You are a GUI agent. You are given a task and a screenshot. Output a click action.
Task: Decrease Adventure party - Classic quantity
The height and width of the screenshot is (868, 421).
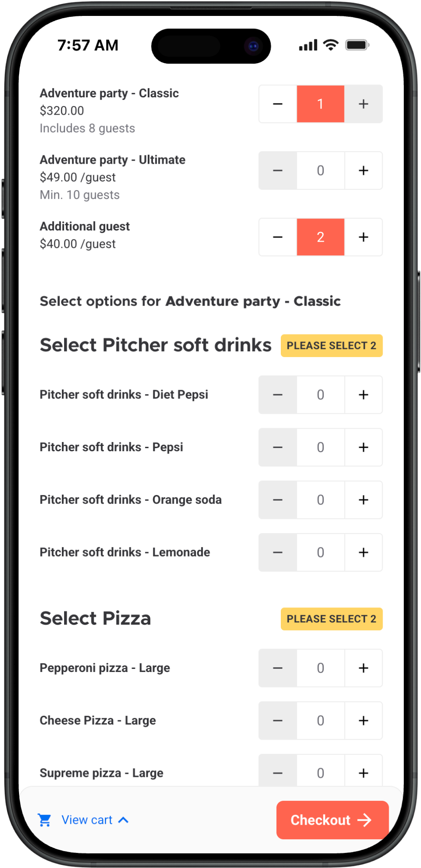point(278,104)
